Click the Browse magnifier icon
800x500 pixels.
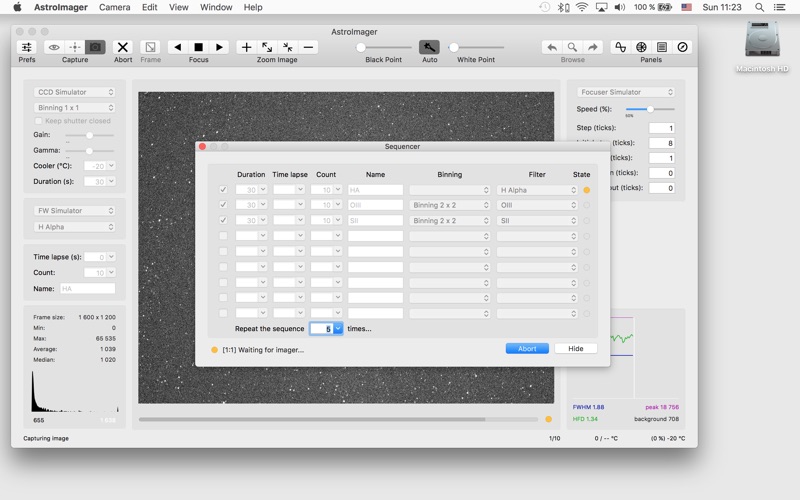pos(572,47)
